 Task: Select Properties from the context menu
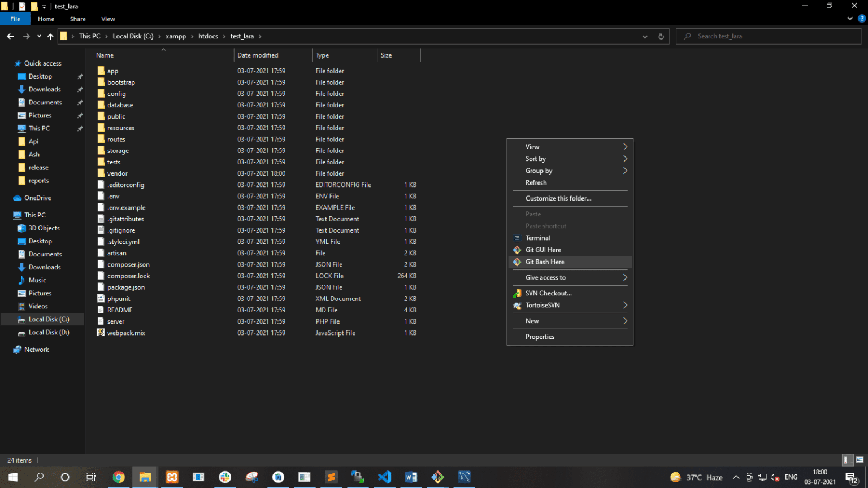pyautogui.click(x=540, y=337)
